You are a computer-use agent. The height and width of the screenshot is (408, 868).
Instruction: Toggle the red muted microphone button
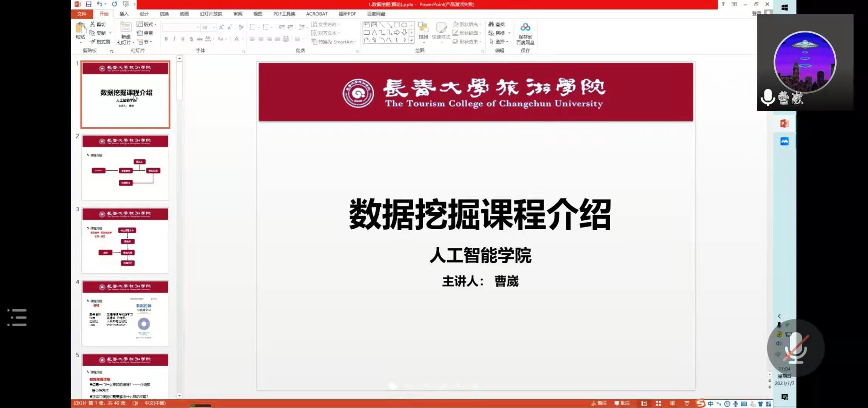pos(795,348)
